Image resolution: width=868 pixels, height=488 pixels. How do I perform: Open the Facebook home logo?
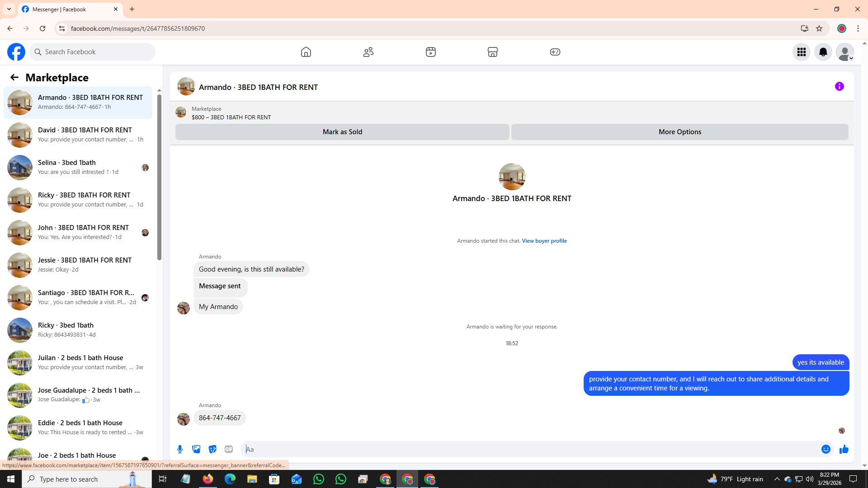[16, 52]
